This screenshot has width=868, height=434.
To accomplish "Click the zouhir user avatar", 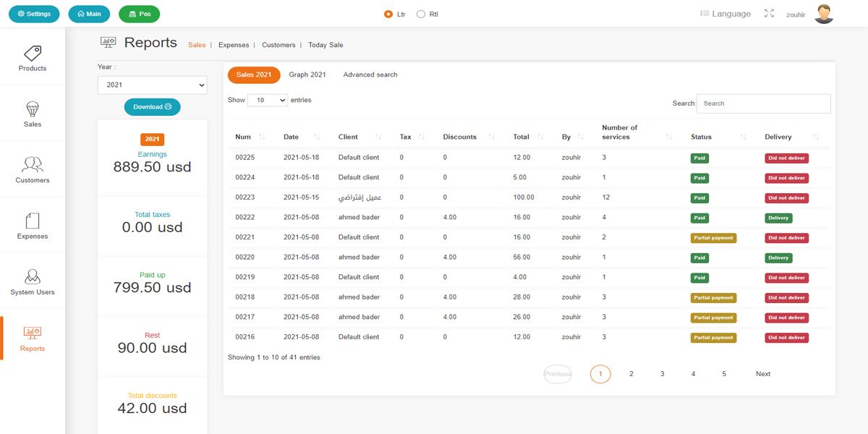I will click(x=824, y=14).
